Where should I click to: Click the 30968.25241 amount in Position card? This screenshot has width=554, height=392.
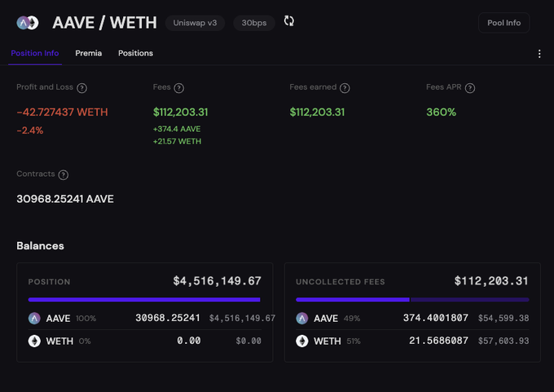pyautogui.click(x=168, y=318)
